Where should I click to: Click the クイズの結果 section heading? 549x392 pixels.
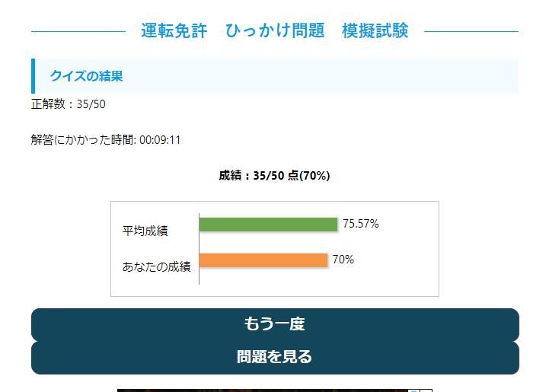point(86,76)
